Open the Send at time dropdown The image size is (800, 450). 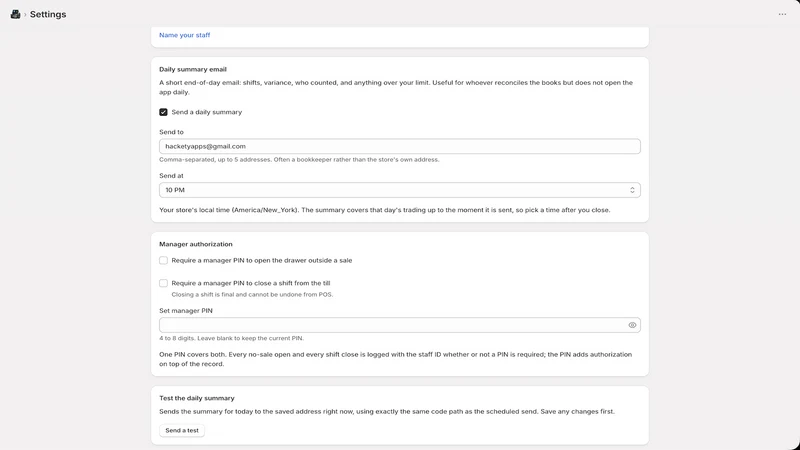[399, 190]
